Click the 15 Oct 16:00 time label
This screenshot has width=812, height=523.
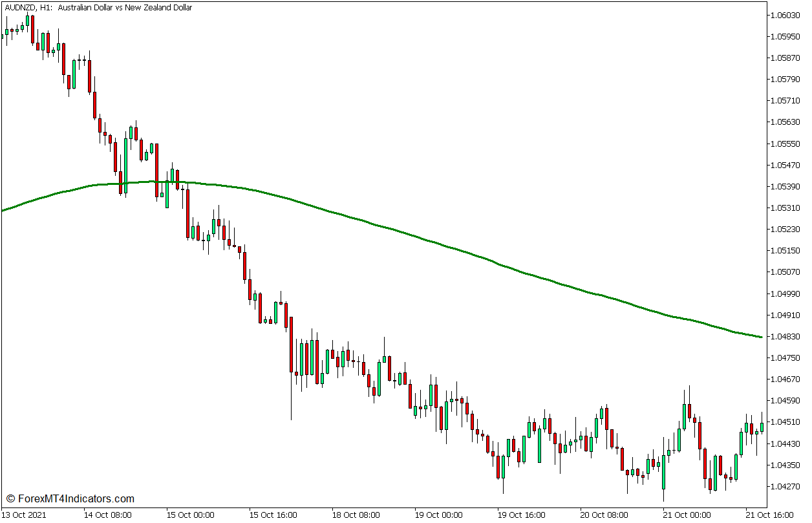click(x=273, y=515)
